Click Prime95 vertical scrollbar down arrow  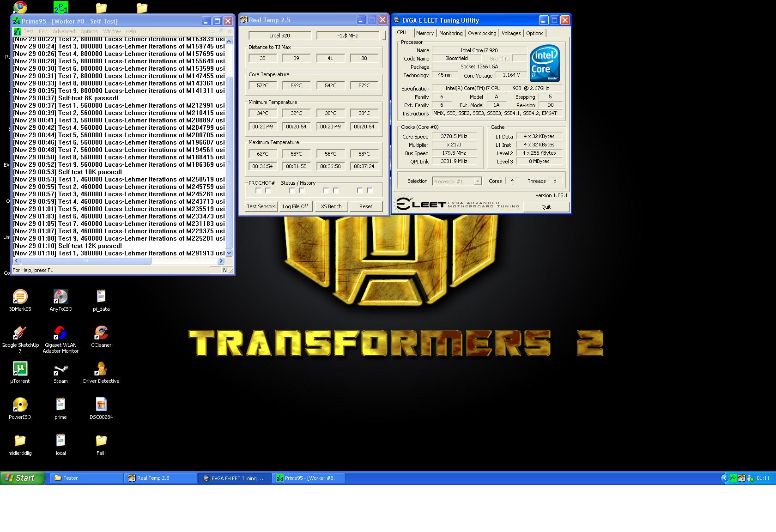pyautogui.click(x=229, y=253)
